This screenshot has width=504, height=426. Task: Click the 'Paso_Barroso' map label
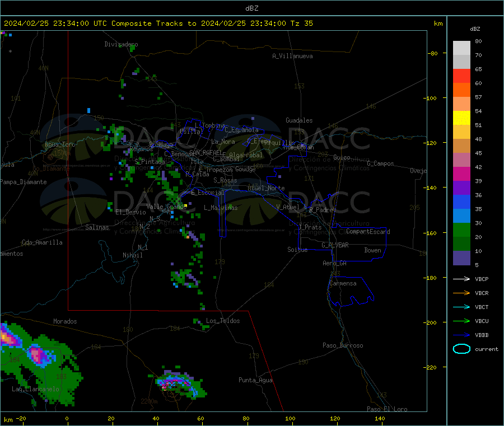343,345
